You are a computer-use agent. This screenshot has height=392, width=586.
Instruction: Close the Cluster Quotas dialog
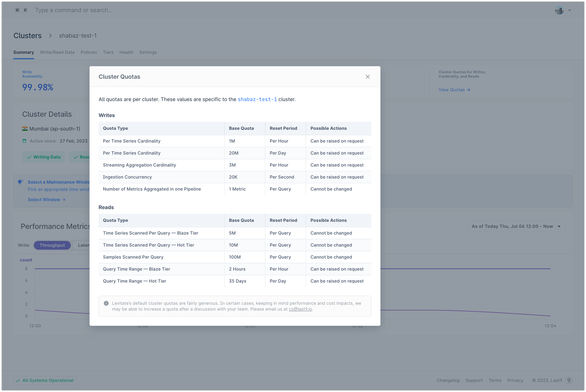(x=367, y=77)
